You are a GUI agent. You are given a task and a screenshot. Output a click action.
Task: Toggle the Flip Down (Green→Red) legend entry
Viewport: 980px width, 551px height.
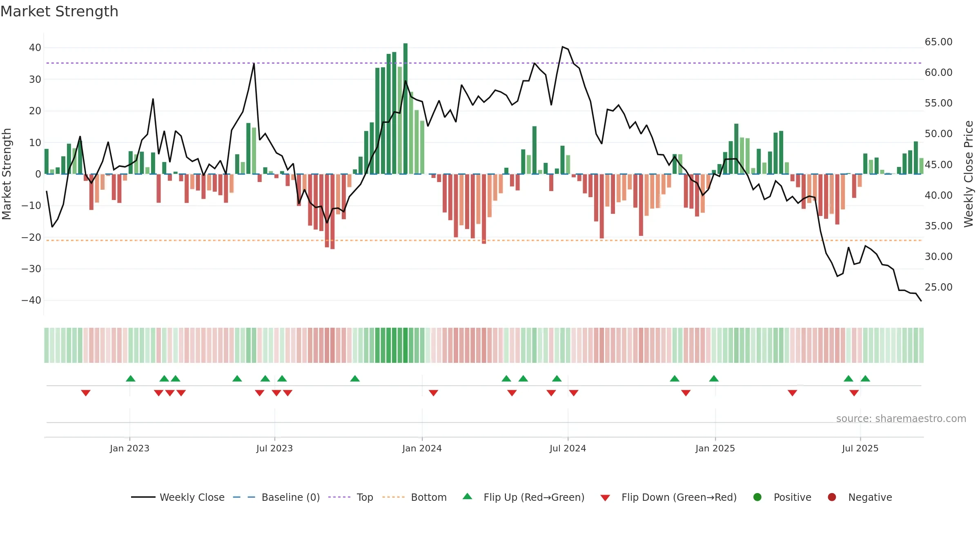pos(668,497)
